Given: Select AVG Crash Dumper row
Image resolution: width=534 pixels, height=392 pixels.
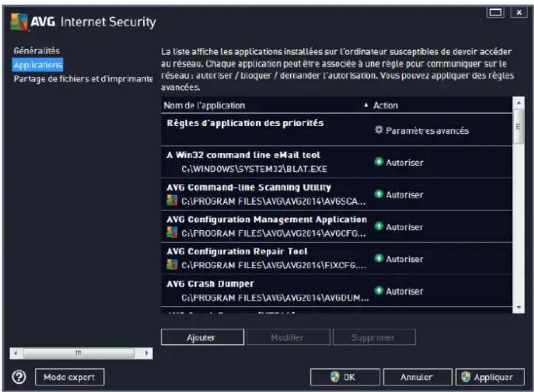Looking at the screenshot, I should pyautogui.click(x=337, y=291).
